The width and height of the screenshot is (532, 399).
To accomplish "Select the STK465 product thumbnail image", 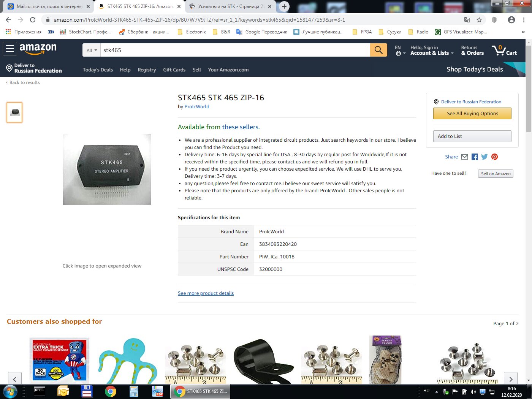I will coord(14,112).
